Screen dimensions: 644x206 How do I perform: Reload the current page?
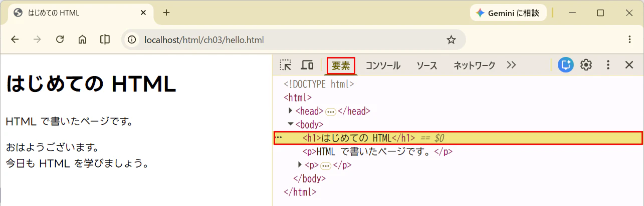point(60,40)
